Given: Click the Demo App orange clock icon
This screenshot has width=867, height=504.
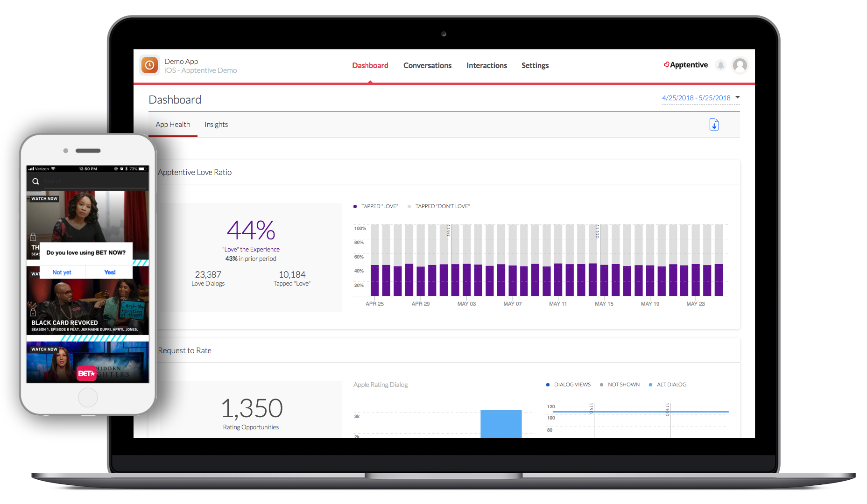Looking at the screenshot, I should point(150,65).
